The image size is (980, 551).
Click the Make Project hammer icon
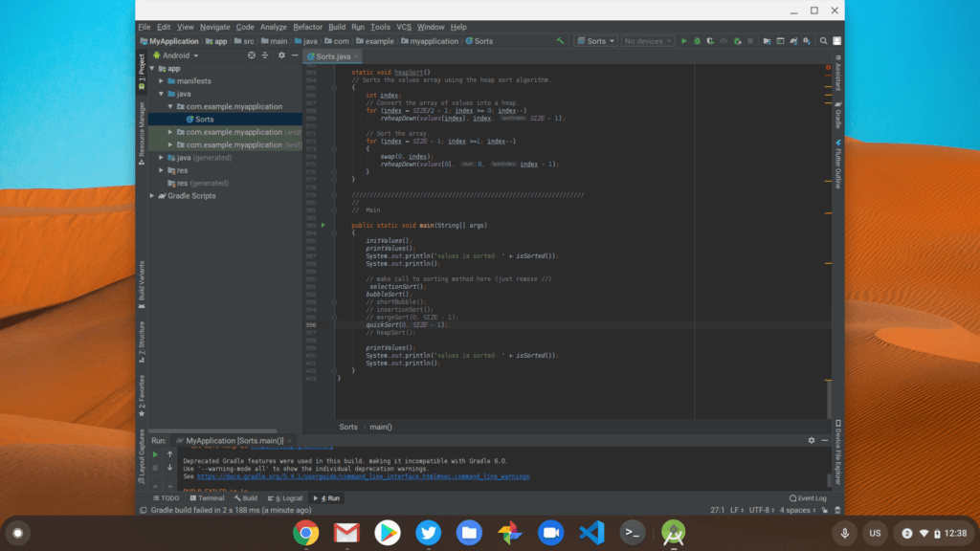(x=560, y=41)
